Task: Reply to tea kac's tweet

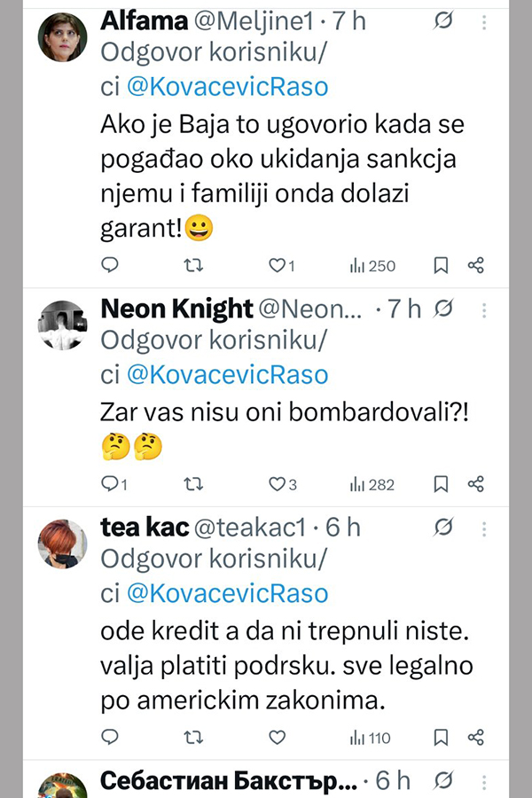Action: pos(111,737)
